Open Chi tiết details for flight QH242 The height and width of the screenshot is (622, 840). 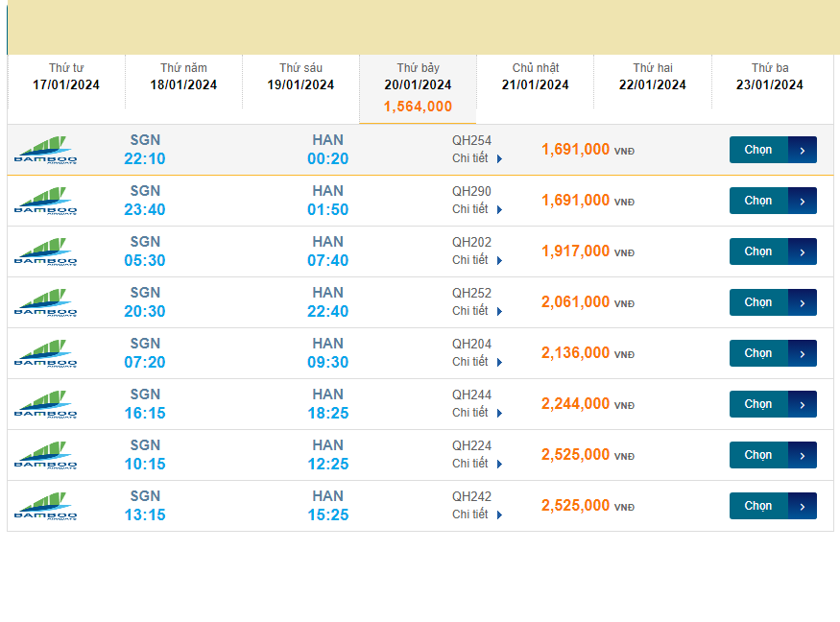[477, 514]
